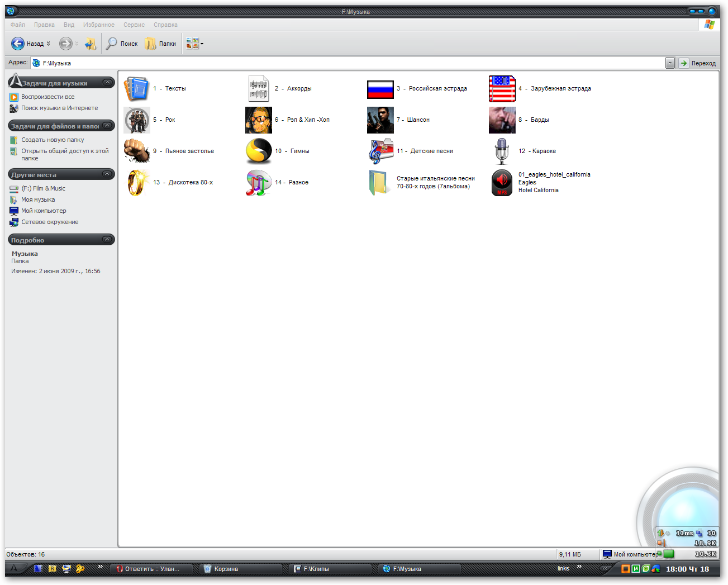Open the "Караоке" microphone folder
This screenshot has width=728, height=585.
[x=502, y=151]
